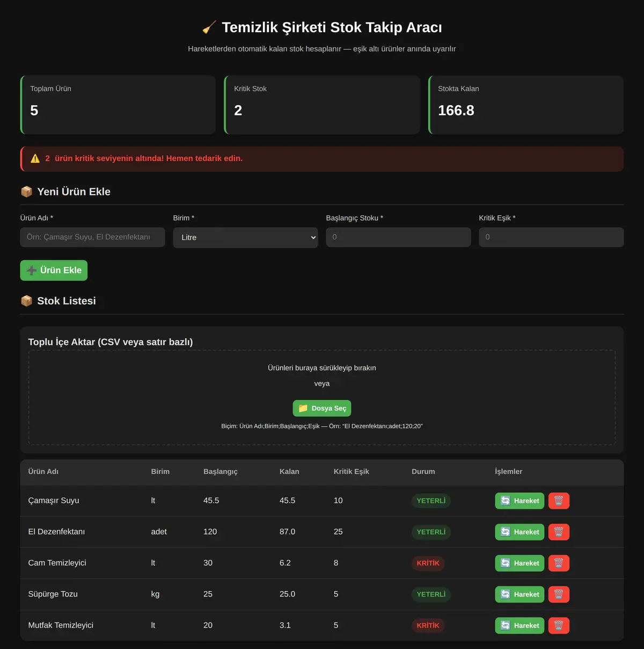The image size is (644, 649).
Task: Click the Kalan column header
Action: (289, 471)
